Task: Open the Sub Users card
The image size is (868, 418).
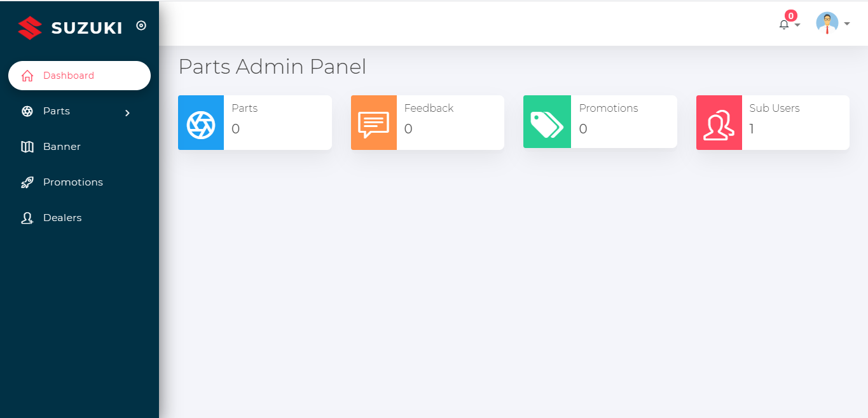Action: (773, 123)
